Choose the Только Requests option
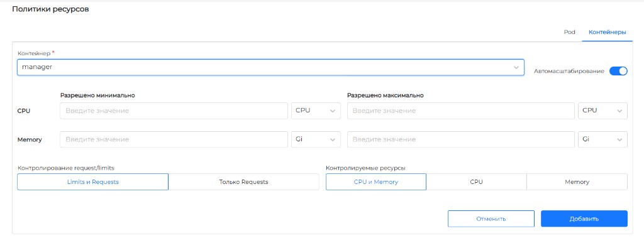This screenshot has width=644, height=238. point(243,181)
